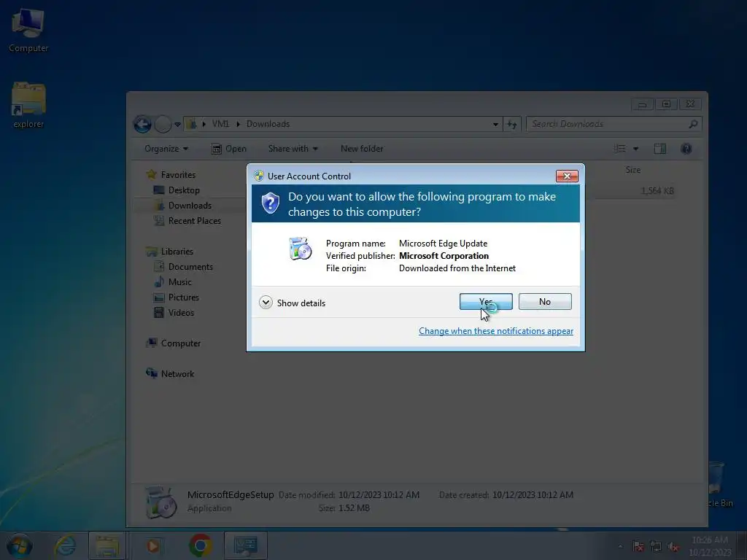Launch Windows Media Player from taskbar
This screenshot has height=560, width=747.
pyautogui.click(x=153, y=545)
